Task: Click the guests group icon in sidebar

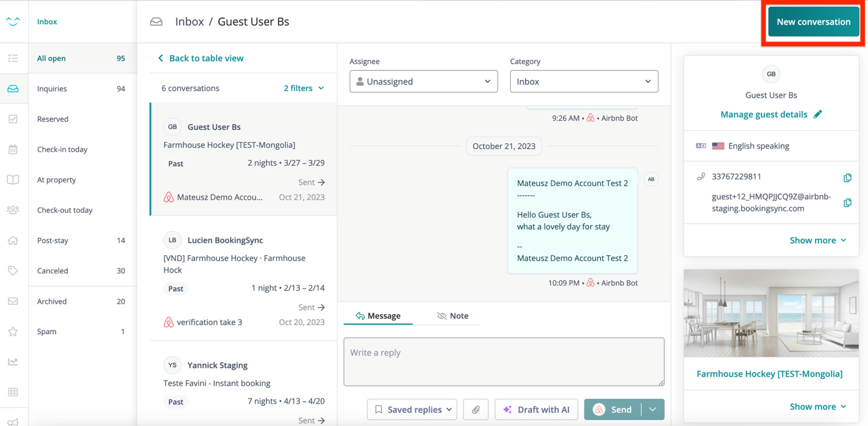Action: (x=13, y=210)
